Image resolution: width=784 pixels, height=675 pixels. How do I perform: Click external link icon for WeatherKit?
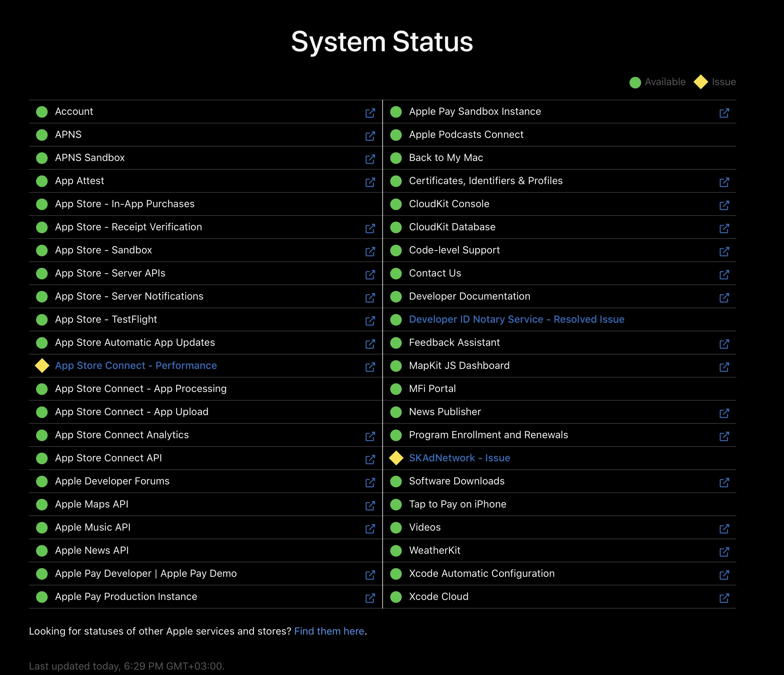pyautogui.click(x=724, y=552)
